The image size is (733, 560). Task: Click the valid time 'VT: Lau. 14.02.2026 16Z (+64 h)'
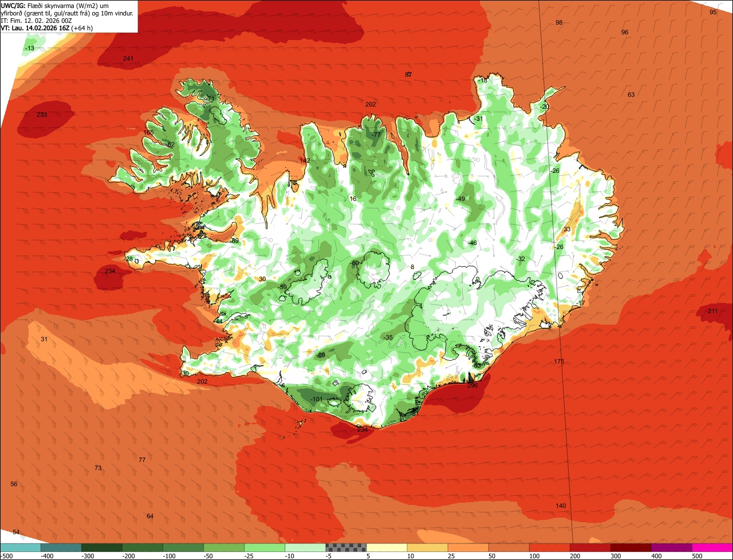pos(48,27)
